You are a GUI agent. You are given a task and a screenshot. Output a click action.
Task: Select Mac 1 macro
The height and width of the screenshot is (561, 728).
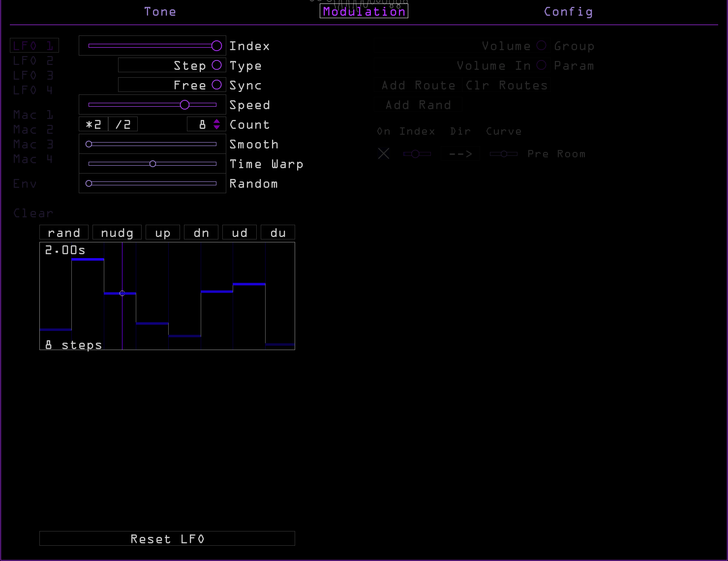tap(33, 115)
